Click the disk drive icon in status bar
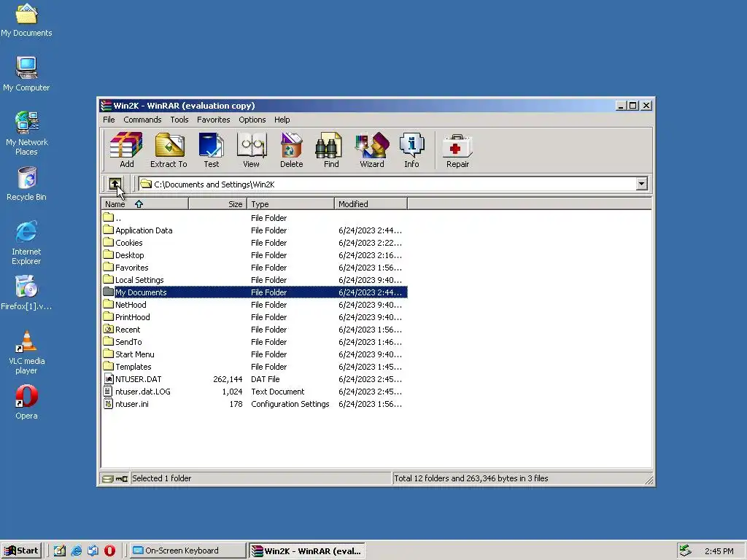The height and width of the screenshot is (560, 747). 108,478
